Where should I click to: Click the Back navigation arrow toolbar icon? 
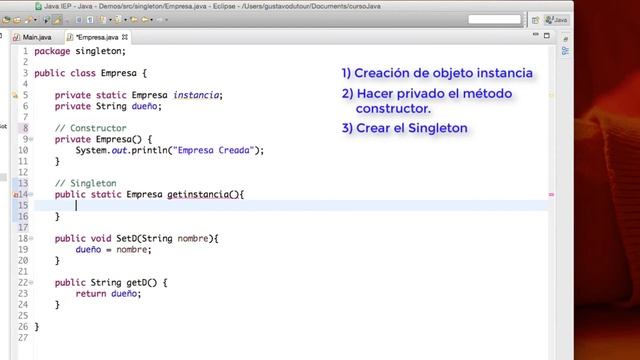[145, 20]
